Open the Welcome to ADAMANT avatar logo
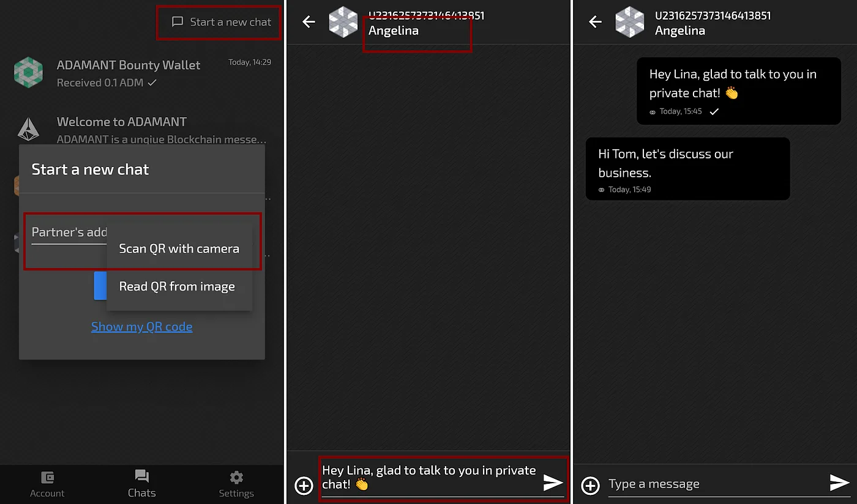This screenshot has width=857, height=504. [28, 129]
